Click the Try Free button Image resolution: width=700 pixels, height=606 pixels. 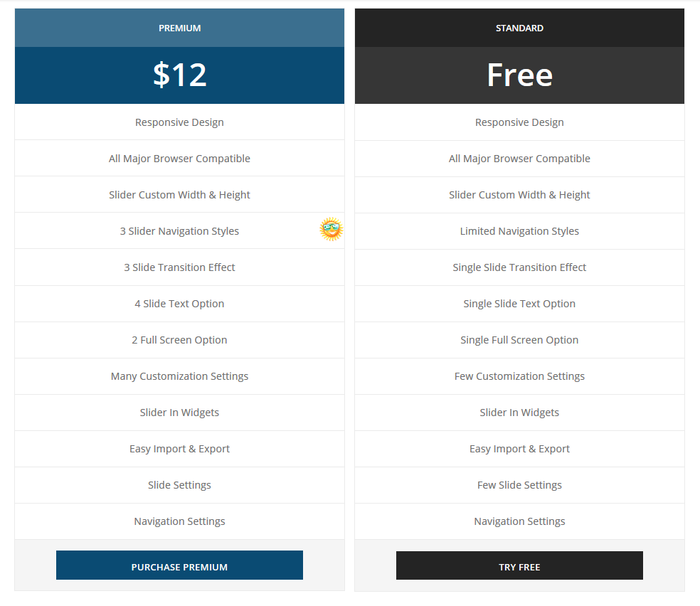519,565
